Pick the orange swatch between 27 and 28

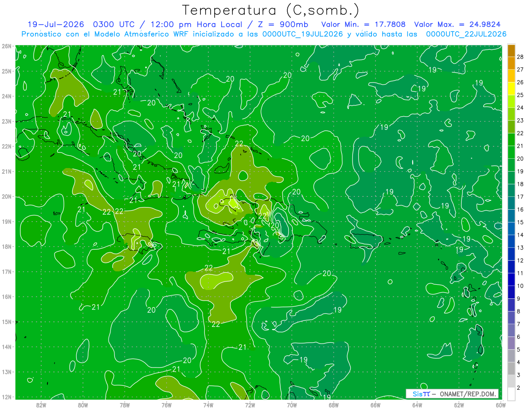click(x=511, y=63)
